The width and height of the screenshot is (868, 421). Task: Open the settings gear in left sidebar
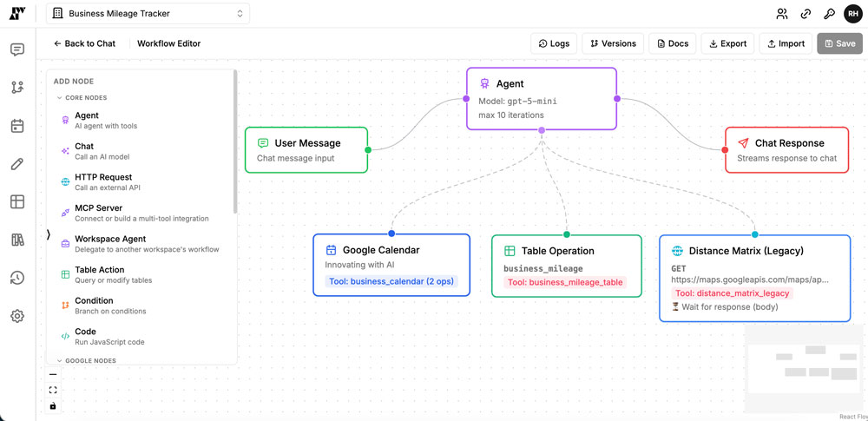[x=17, y=316]
